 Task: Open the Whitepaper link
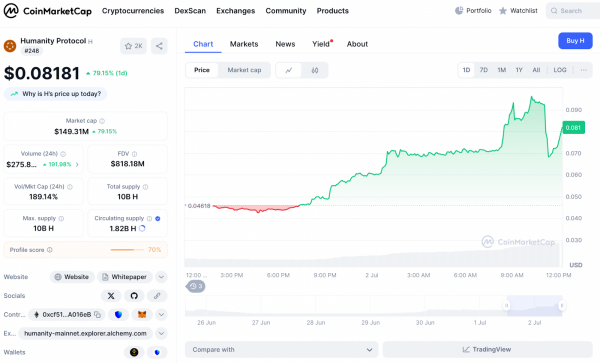(125, 277)
